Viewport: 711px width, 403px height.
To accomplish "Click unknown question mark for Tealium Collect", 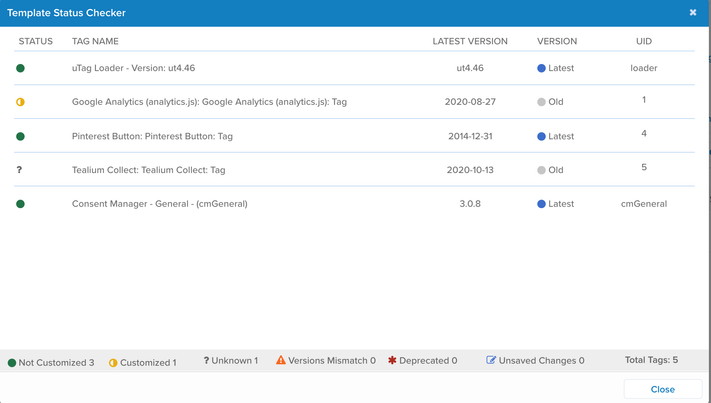I will (20, 170).
